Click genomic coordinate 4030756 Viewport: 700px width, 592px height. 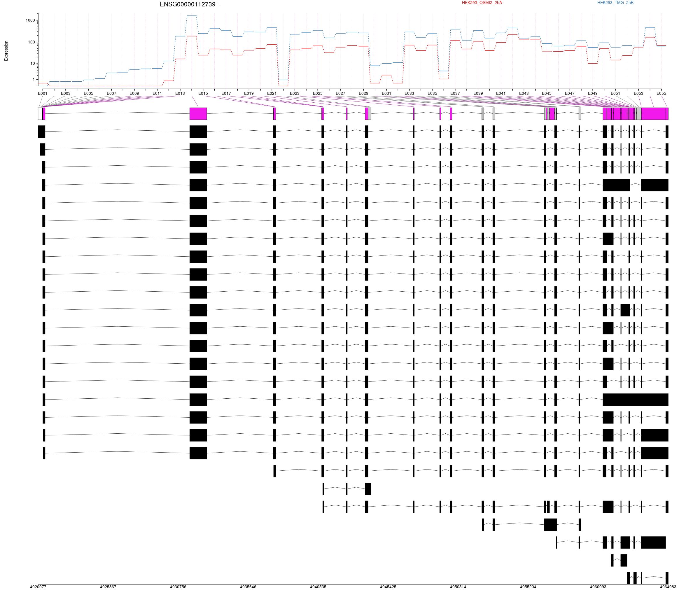point(178,587)
